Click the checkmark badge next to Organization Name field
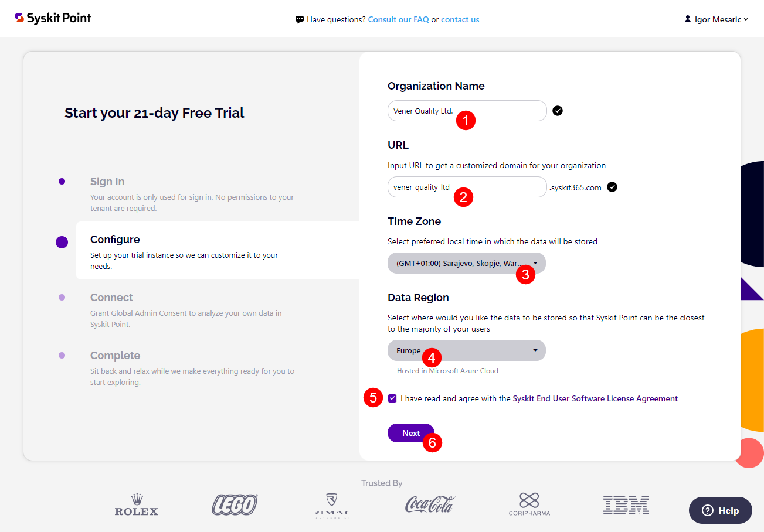This screenshot has height=532, width=764. click(x=558, y=110)
